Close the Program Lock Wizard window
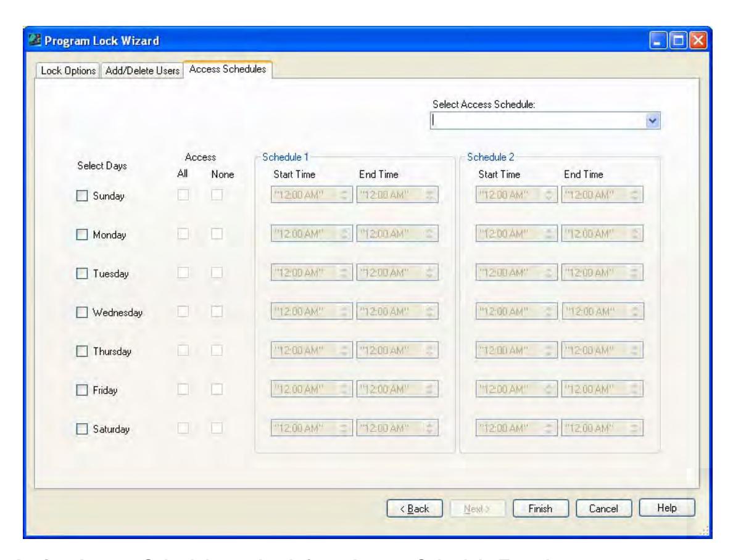 tap(698, 41)
